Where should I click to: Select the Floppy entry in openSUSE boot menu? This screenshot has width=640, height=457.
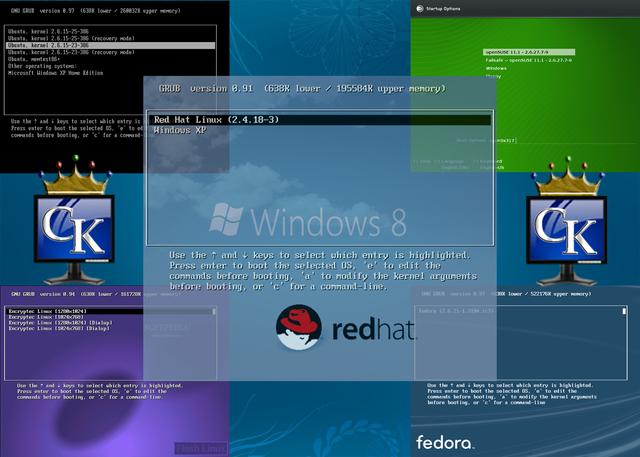(x=493, y=76)
